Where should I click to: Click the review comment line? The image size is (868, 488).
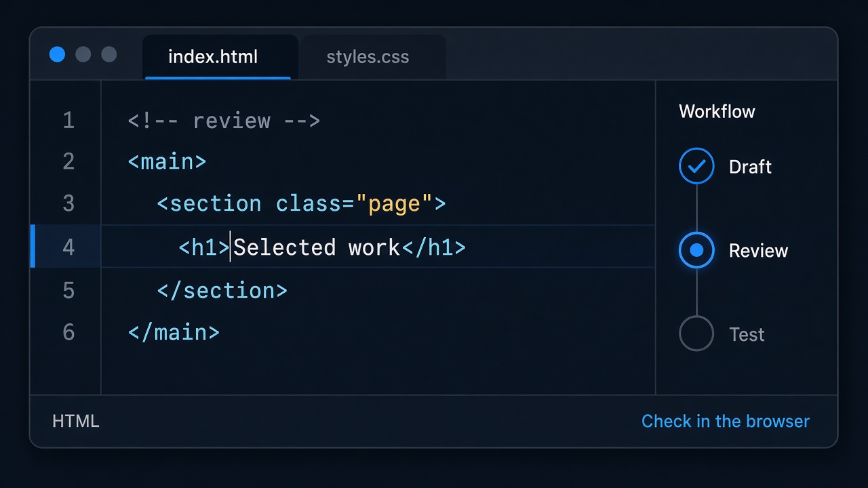[224, 121]
